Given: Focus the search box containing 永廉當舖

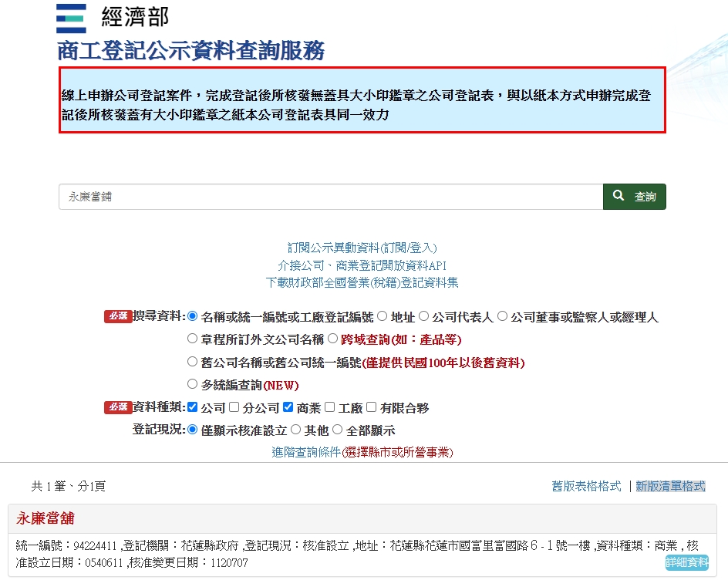Looking at the screenshot, I should coord(331,197).
